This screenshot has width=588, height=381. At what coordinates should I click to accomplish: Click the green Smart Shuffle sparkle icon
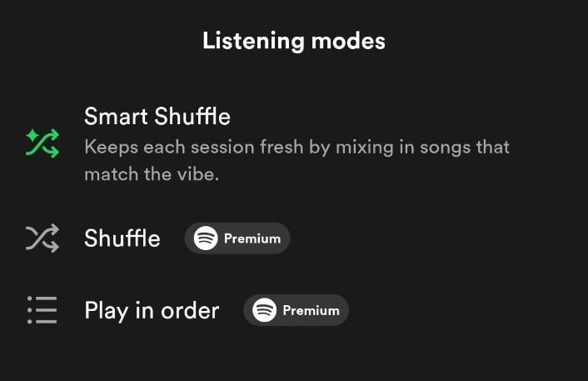(x=42, y=144)
